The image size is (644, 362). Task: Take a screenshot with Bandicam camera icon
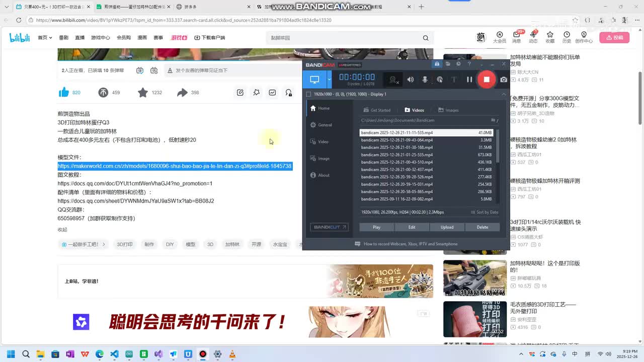click(504, 79)
